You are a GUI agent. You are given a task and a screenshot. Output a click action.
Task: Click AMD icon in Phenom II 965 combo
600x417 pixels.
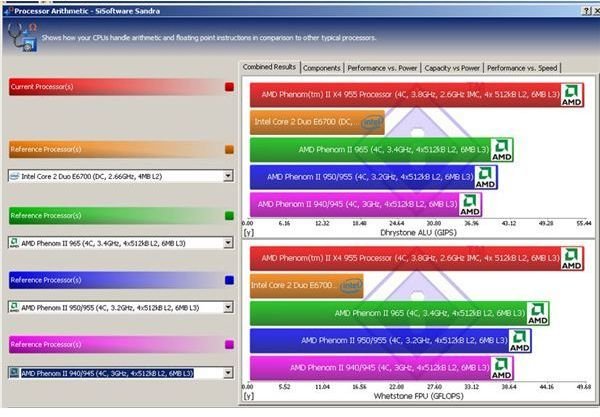tap(15, 243)
